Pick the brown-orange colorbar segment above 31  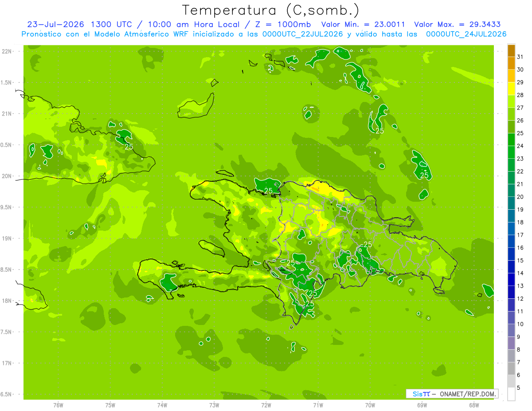(x=511, y=50)
